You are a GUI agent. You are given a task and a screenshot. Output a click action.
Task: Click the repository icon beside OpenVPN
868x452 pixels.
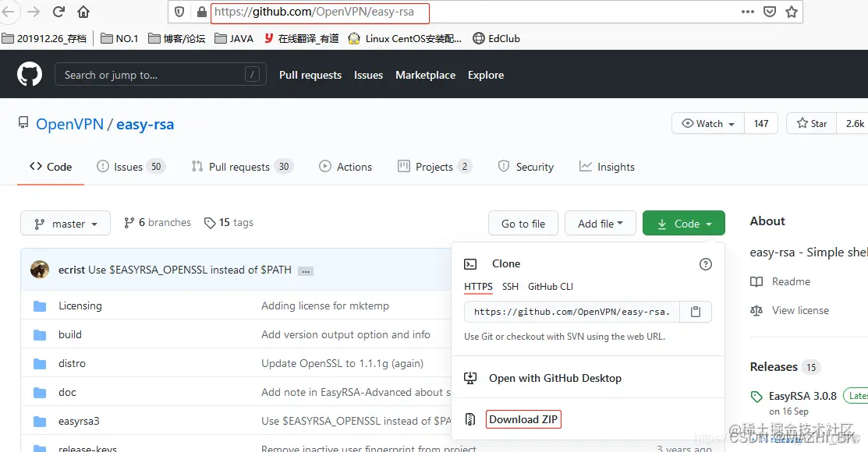pos(23,122)
